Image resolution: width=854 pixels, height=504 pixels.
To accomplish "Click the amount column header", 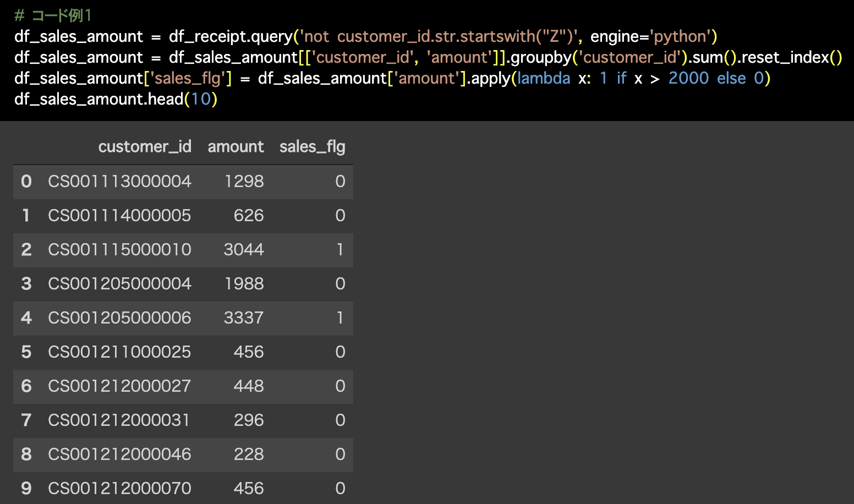I will 236,147.
